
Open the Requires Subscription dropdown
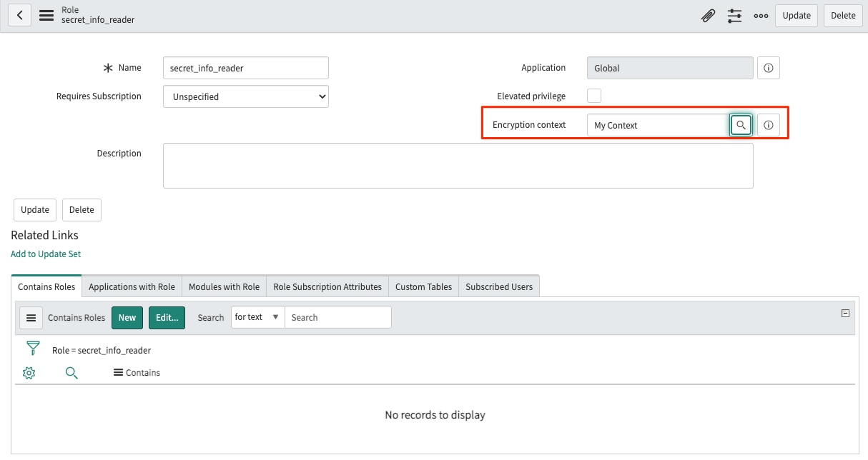[245, 96]
